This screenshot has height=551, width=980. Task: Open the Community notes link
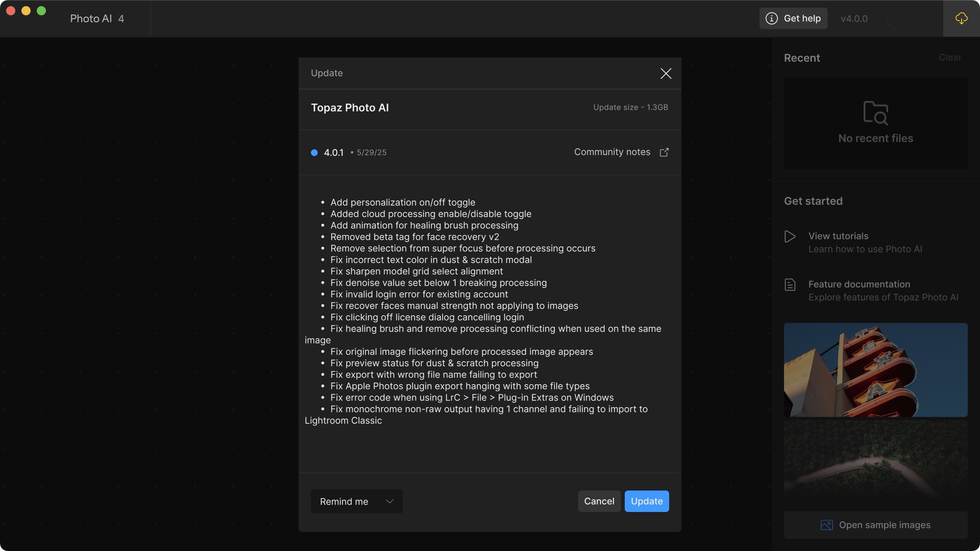pos(612,152)
